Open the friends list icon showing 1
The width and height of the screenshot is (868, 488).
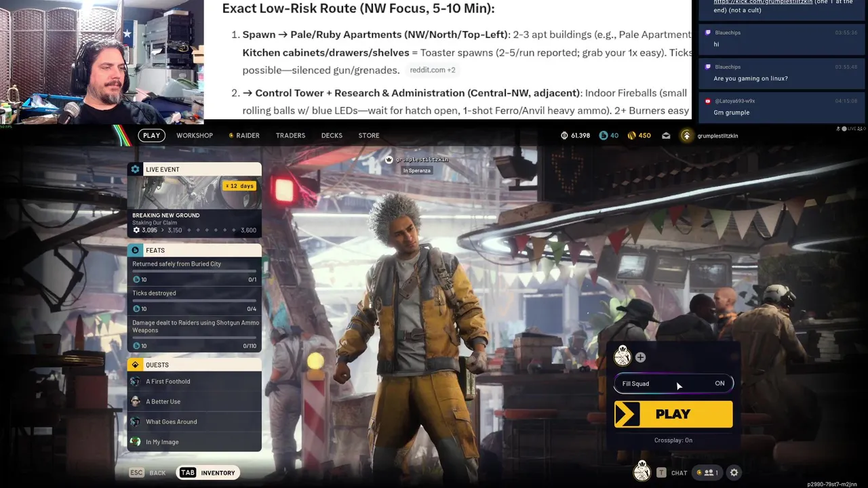pyautogui.click(x=708, y=473)
